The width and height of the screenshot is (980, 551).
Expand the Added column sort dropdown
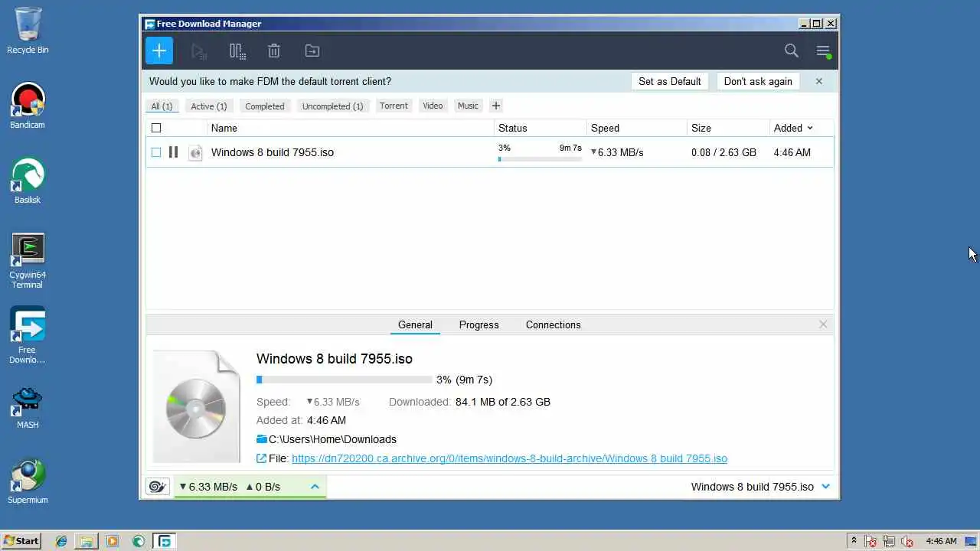(810, 128)
